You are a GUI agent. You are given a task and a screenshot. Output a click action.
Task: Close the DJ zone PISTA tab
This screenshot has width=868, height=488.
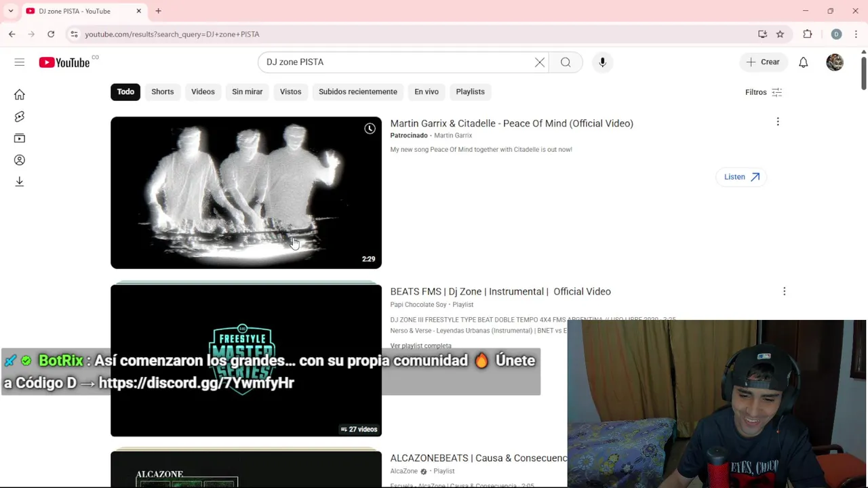pos(138,11)
